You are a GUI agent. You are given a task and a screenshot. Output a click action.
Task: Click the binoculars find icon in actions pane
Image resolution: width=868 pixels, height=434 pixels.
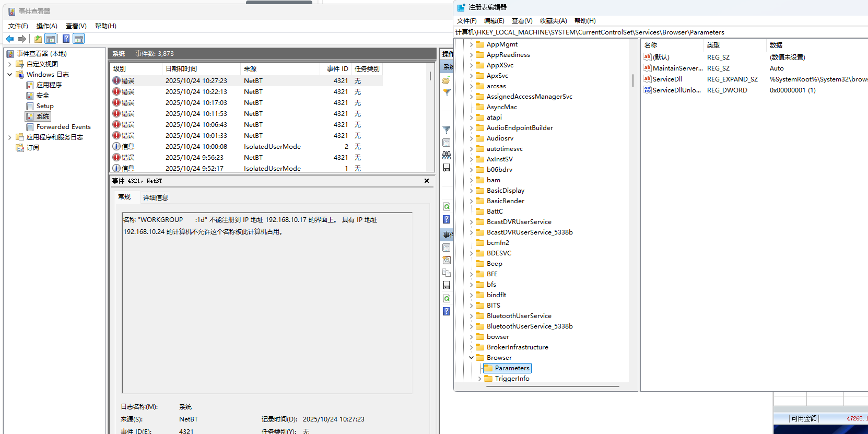point(447,155)
